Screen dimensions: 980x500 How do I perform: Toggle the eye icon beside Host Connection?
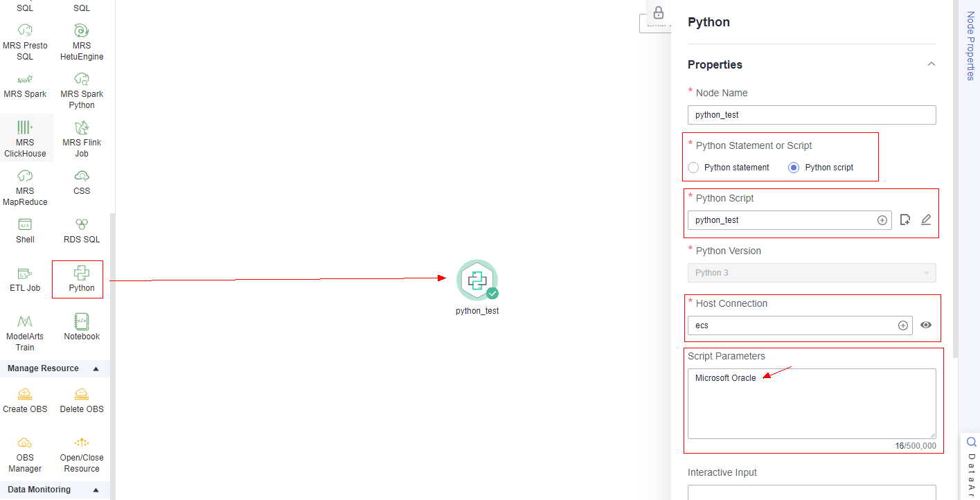(x=926, y=325)
